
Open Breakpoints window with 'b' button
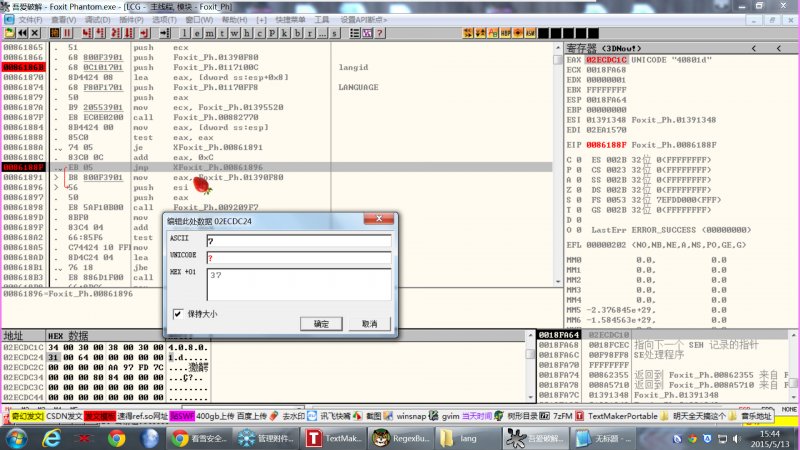(x=297, y=33)
